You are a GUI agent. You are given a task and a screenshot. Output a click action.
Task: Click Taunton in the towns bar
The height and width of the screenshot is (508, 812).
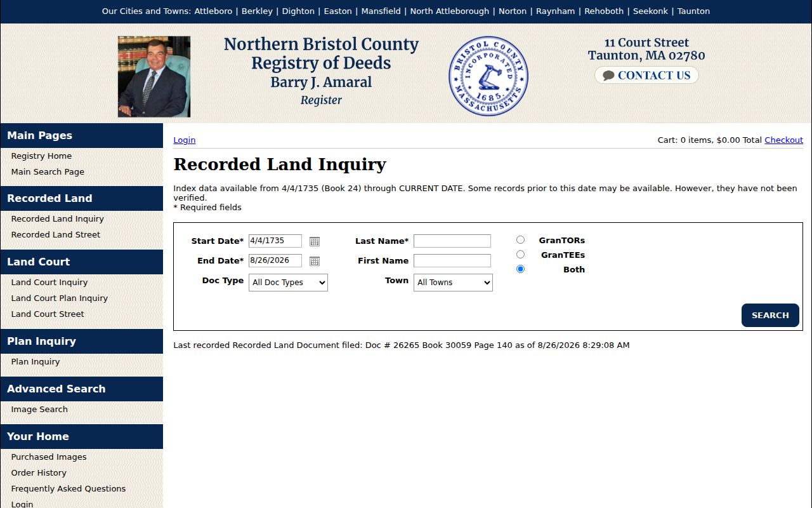[694, 11]
